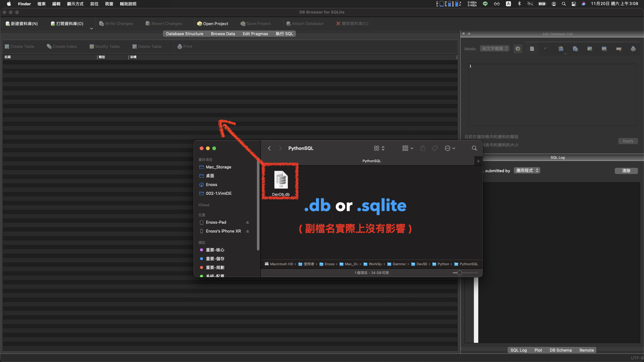Click the 類型 column header

(x=113, y=57)
